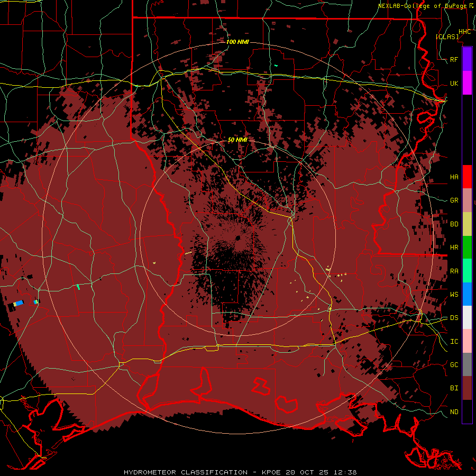The image size is (476, 476).
Task: Click the IC light pink legend swatch
Action: pos(467,341)
